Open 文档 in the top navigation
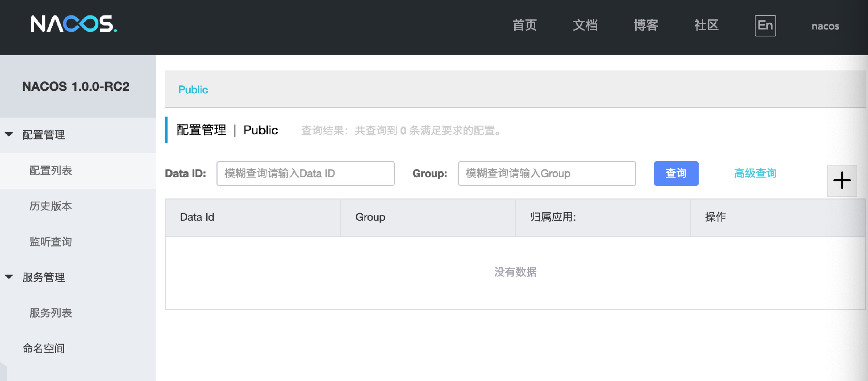The width and height of the screenshot is (868, 381). click(585, 25)
